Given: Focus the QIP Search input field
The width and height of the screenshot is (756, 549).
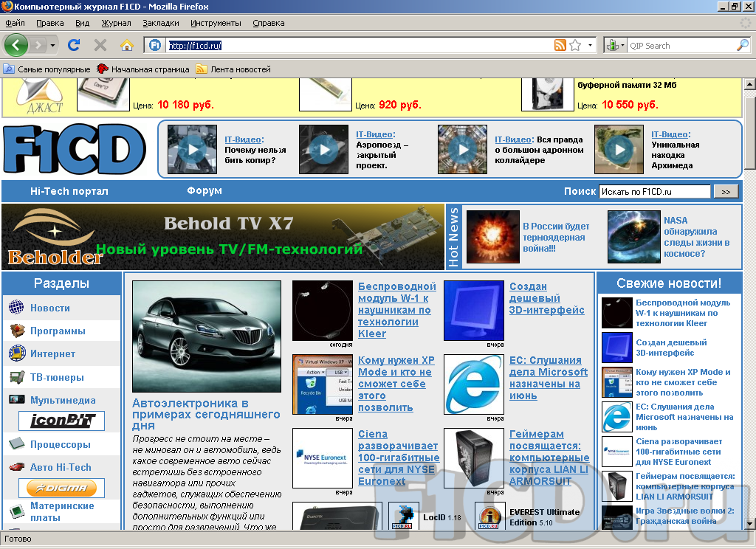Looking at the screenshot, I should coord(681,46).
